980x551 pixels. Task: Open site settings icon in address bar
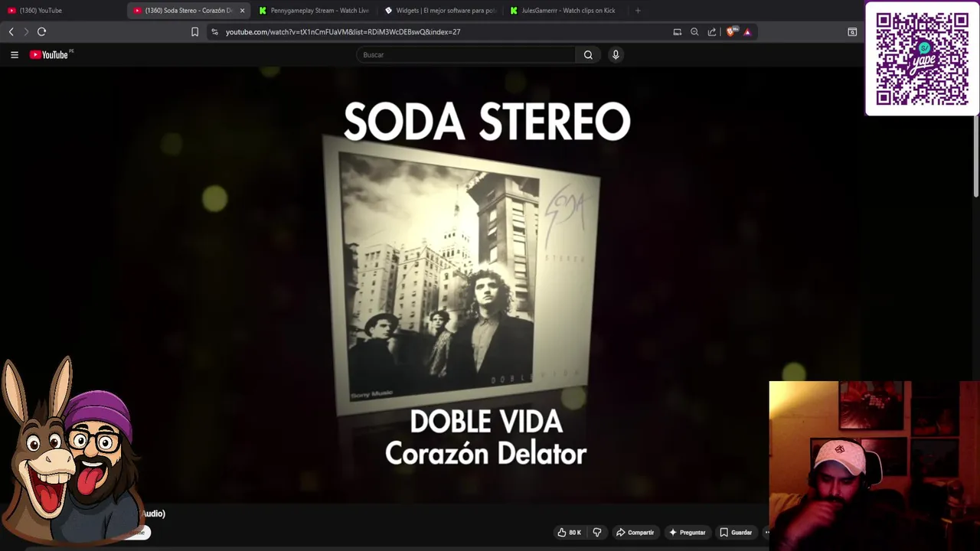[x=214, y=31]
